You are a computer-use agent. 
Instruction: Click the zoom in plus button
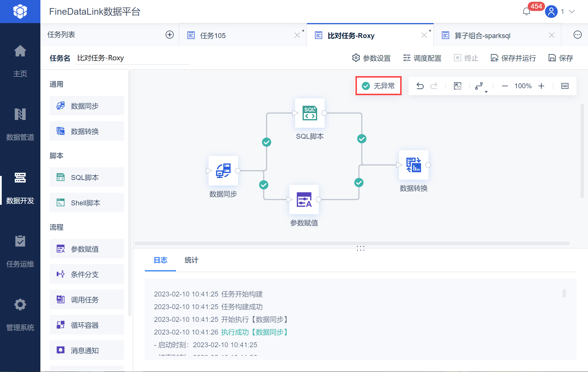(x=541, y=86)
